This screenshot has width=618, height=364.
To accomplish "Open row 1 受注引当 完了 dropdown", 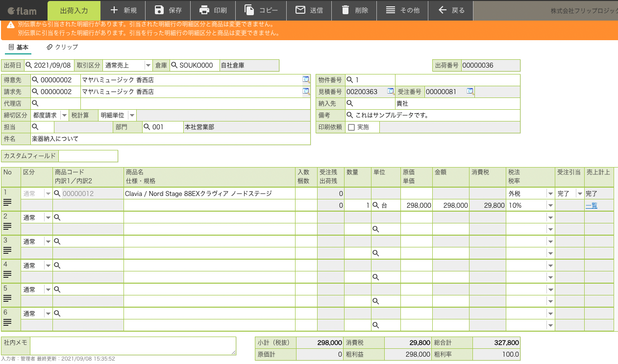I will 580,194.
